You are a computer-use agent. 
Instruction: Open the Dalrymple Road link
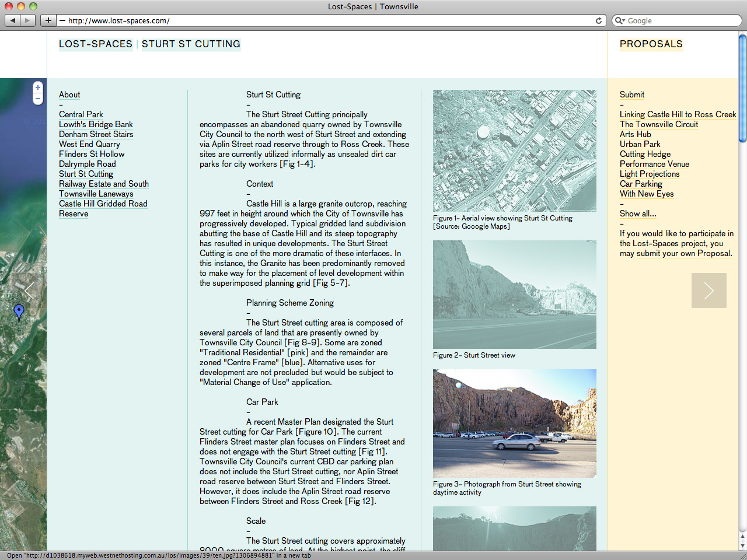coord(88,164)
